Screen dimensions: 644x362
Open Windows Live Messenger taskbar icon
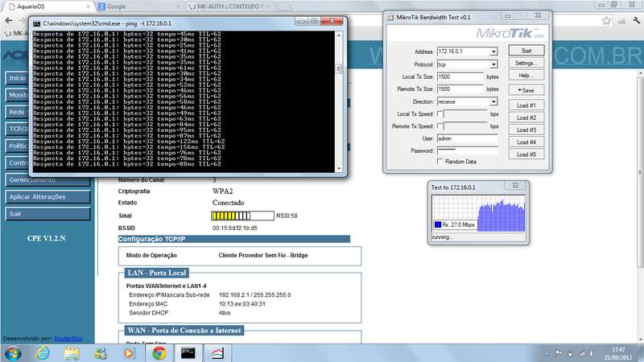tap(101, 353)
